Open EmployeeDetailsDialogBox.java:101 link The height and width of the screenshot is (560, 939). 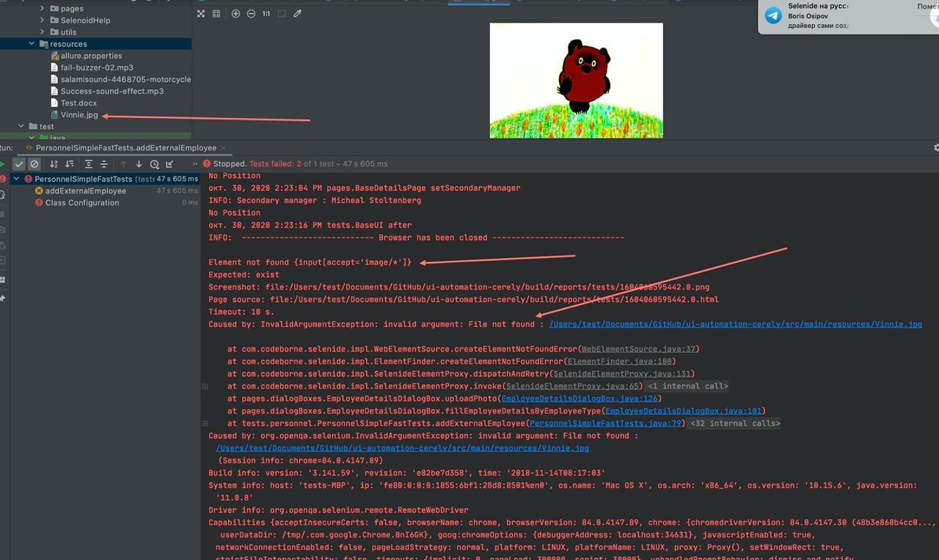point(682,411)
